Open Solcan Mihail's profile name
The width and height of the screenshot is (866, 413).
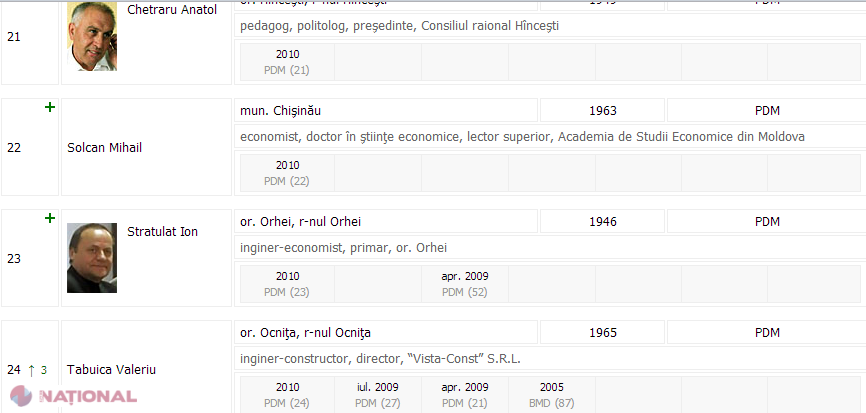coord(104,147)
